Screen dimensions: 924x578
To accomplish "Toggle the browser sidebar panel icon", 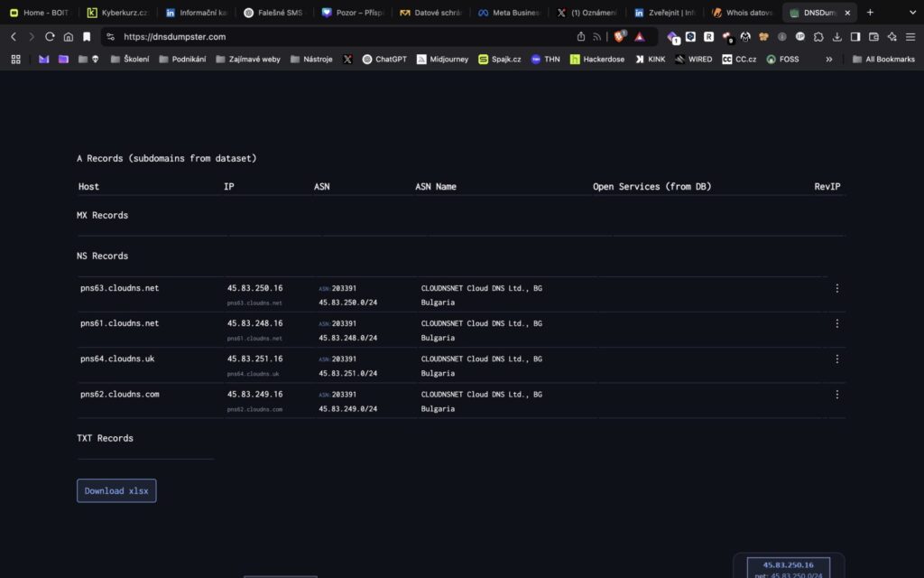I will (855, 36).
